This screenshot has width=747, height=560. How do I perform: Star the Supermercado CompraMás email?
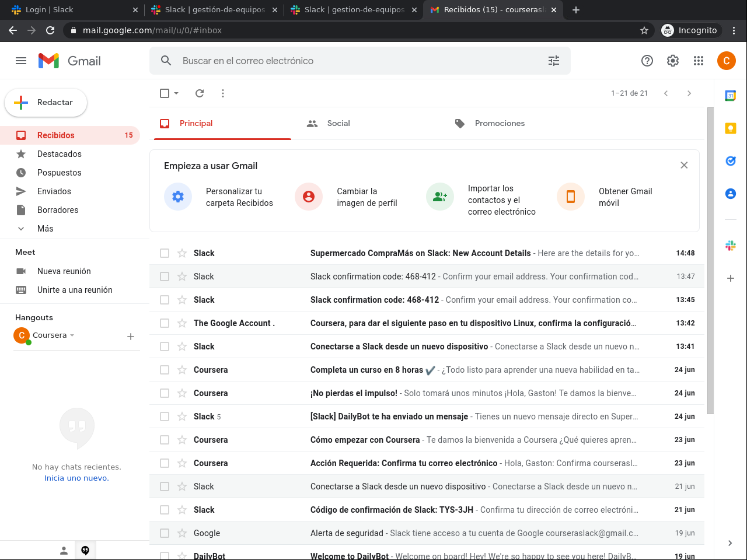click(x=182, y=253)
